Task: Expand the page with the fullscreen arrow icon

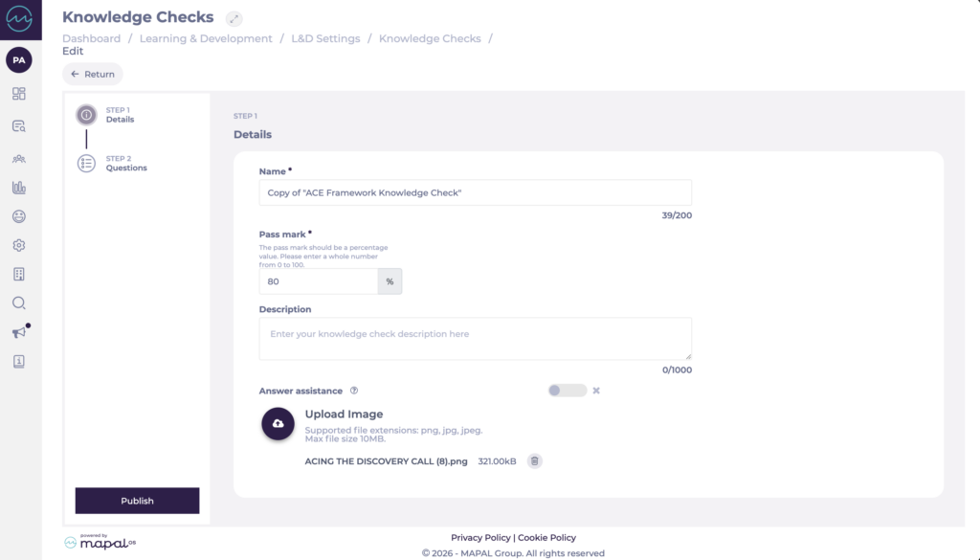Action: [234, 18]
